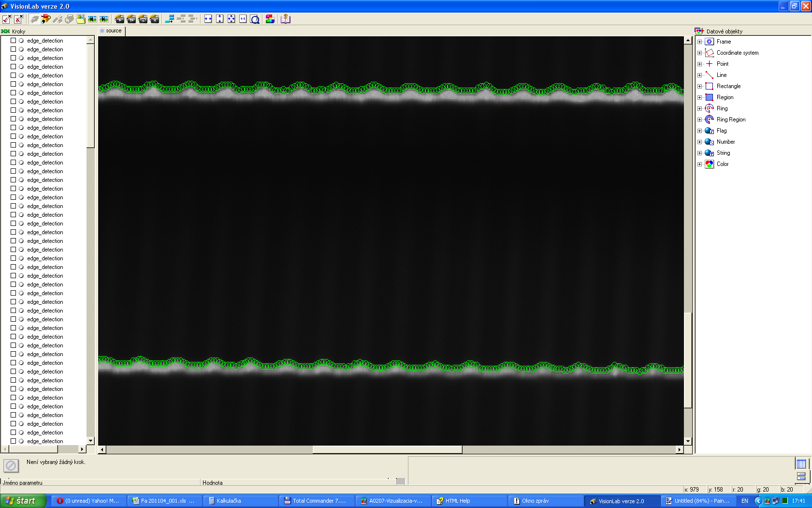Open the HTML Help taskbar window
This screenshot has width=812, height=508.
click(457, 501)
